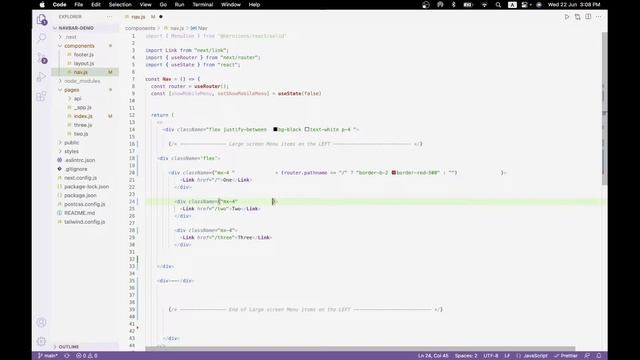This screenshot has height=360, width=640.
Task: Open the Search view in activity bar
Action: pyautogui.click(x=42, y=38)
